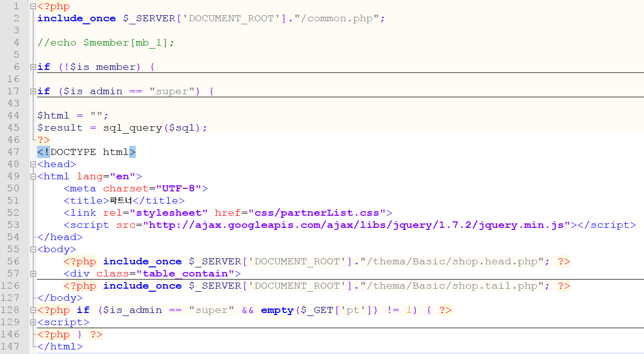Image resolution: width=644 pixels, height=354 pixels.
Task: Collapse the fold marker at line 128
Action: pyautogui.click(x=33, y=310)
